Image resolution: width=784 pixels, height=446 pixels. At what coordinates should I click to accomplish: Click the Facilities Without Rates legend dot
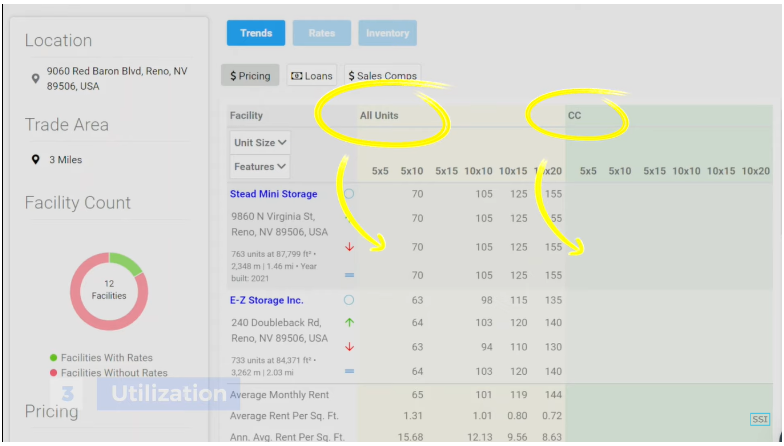click(x=54, y=372)
